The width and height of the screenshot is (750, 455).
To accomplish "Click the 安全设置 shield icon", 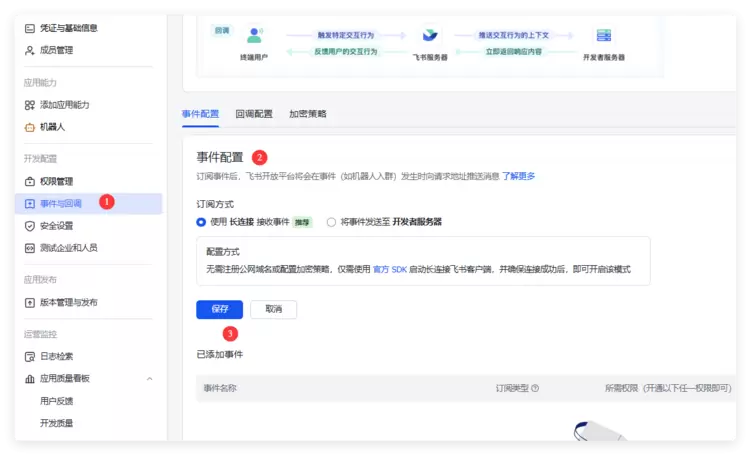I will (x=30, y=226).
